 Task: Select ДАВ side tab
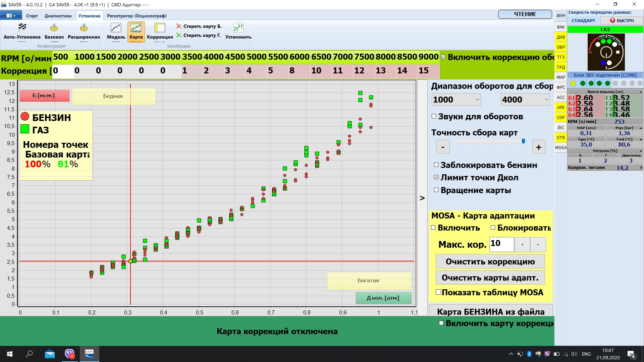[x=561, y=37]
